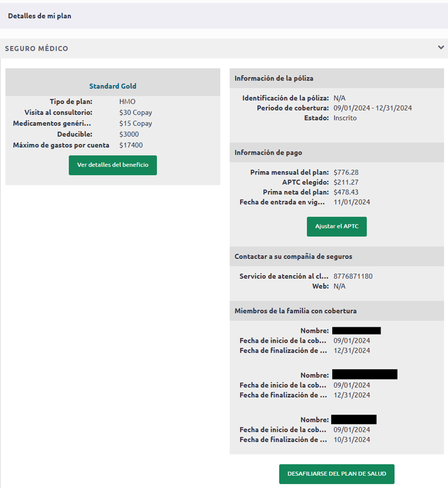Select the $3000 deductible amount

tap(129, 134)
